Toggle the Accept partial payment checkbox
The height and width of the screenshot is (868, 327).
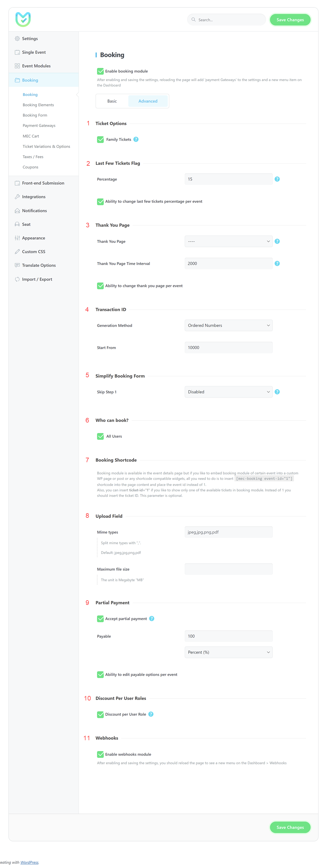(100, 619)
